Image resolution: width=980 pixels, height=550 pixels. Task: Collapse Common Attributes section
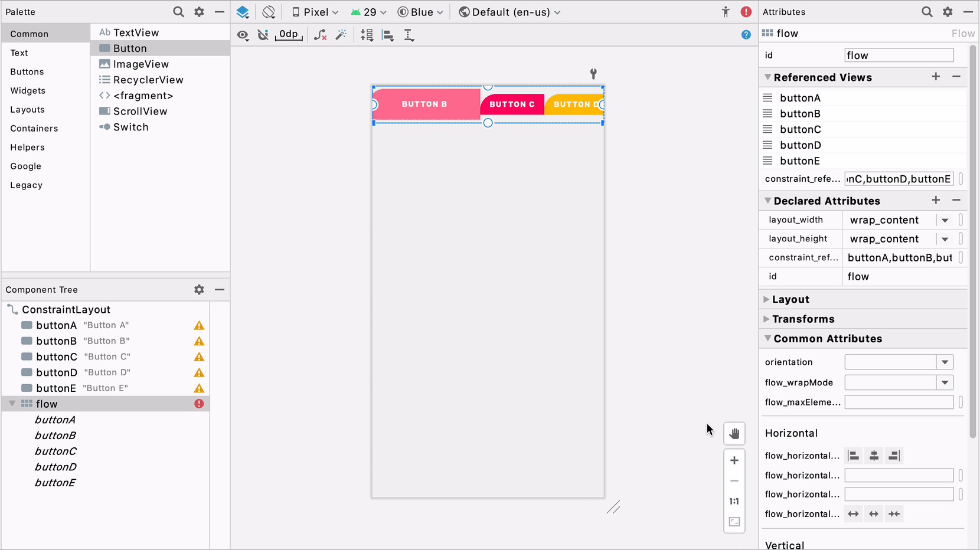[767, 339]
